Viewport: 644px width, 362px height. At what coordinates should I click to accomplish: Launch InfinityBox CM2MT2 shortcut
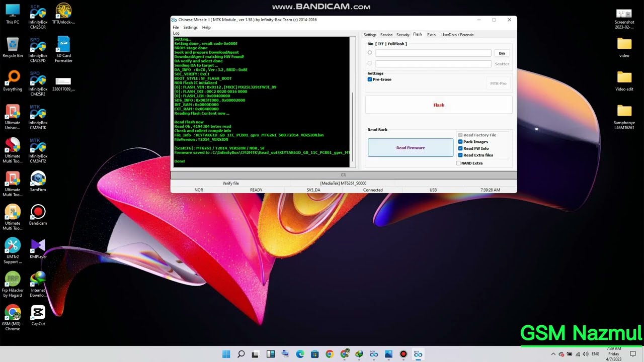pyautogui.click(x=38, y=151)
